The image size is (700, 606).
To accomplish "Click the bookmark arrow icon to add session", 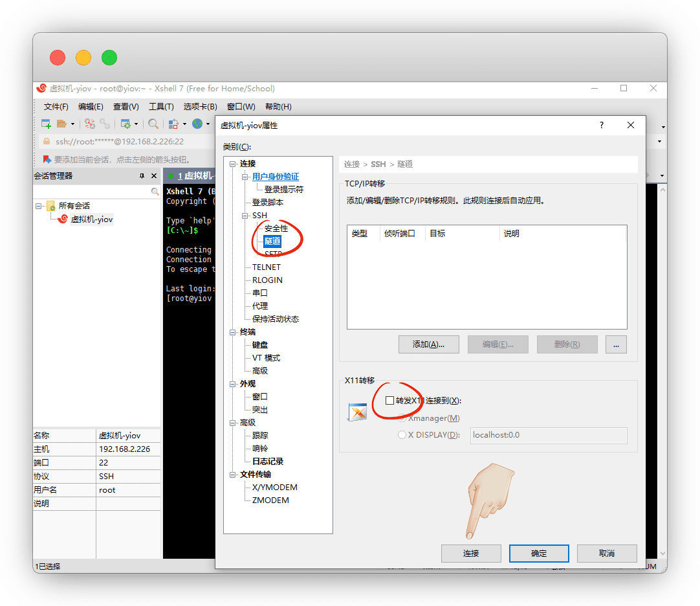I will click(47, 159).
